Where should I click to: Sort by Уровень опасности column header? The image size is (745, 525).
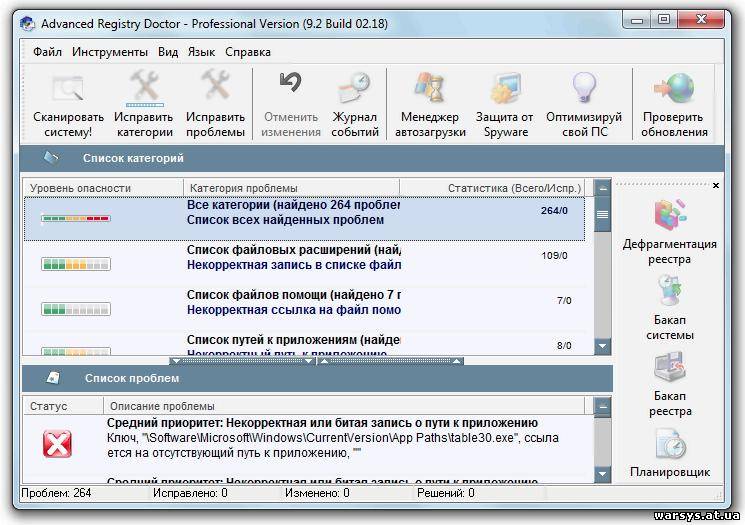[x=104, y=188]
